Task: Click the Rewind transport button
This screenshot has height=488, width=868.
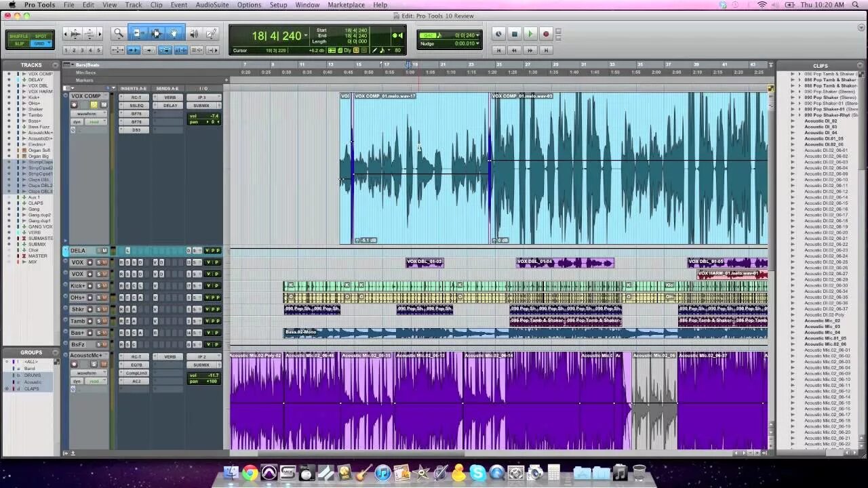Action: 515,50
